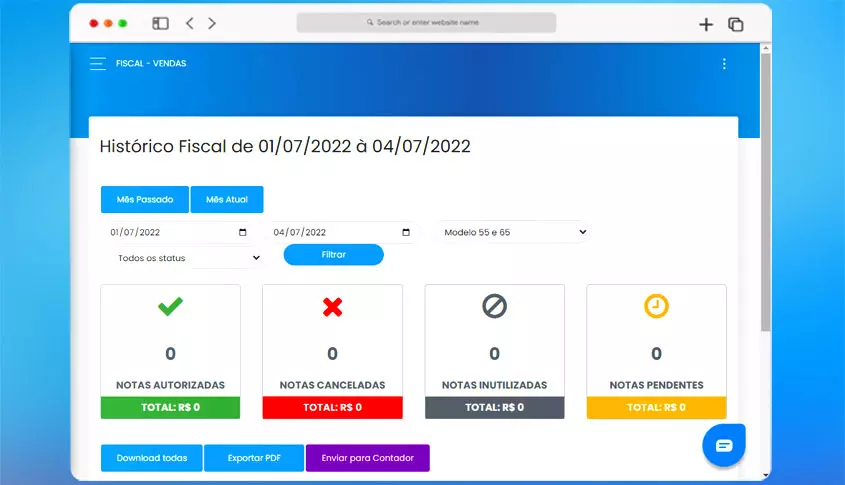Click the red X canceled icon
This screenshot has width=845, height=485.
tap(333, 307)
